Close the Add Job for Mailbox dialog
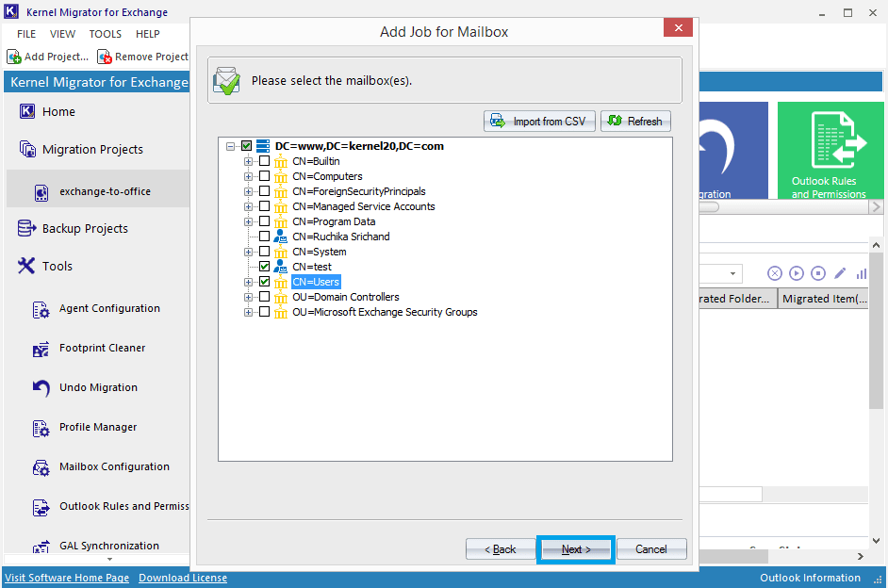This screenshot has width=888, height=588. (x=678, y=27)
